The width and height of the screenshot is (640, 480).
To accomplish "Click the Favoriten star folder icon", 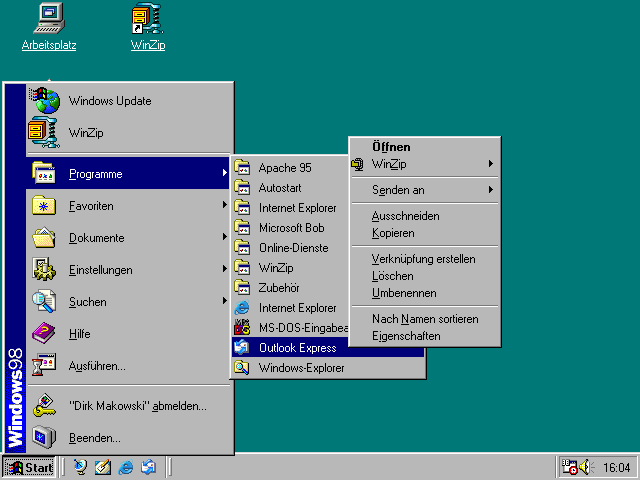I will (x=44, y=205).
